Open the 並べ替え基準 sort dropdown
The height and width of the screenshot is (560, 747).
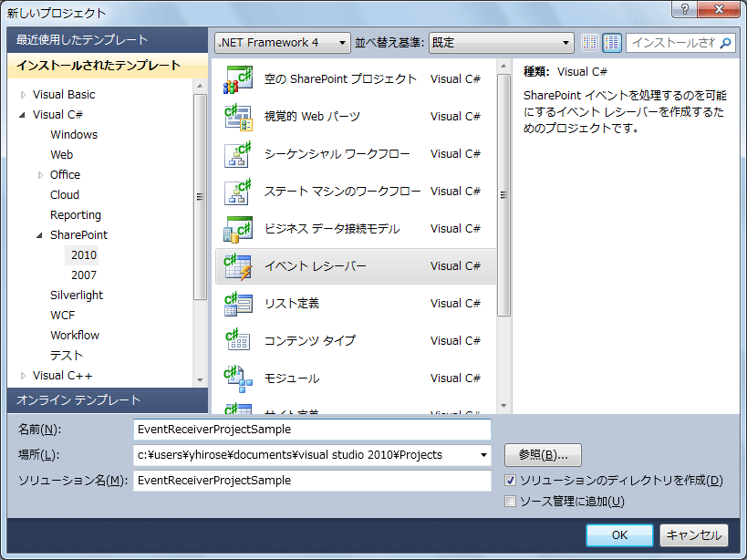501,43
